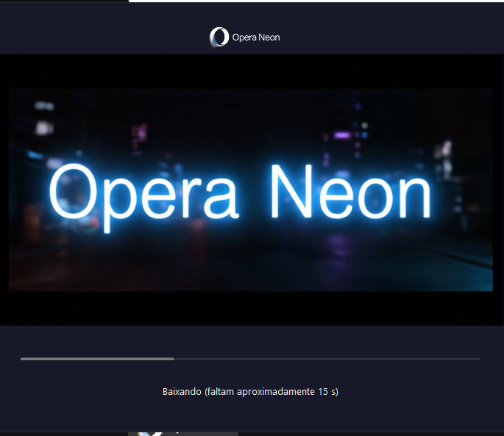Click the right end of the progress bar

[x=478, y=359]
